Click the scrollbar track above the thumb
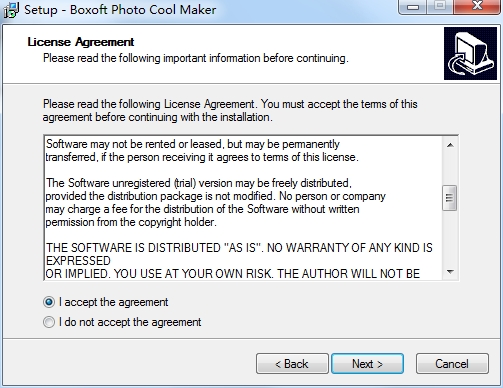 pyautogui.click(x=450, y=169)
